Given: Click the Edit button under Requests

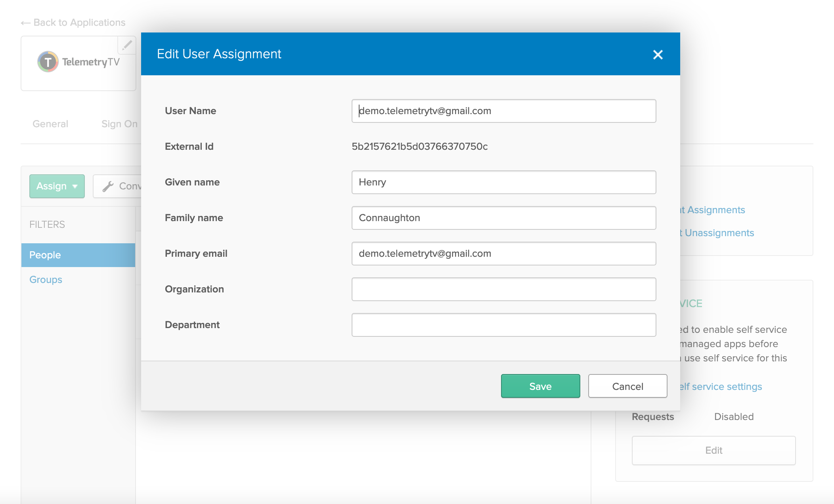Looking at the screenshot, I should [713, 451].
